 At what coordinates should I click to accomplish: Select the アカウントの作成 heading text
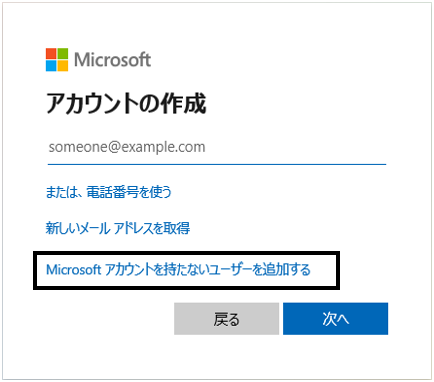pos(126,103)
